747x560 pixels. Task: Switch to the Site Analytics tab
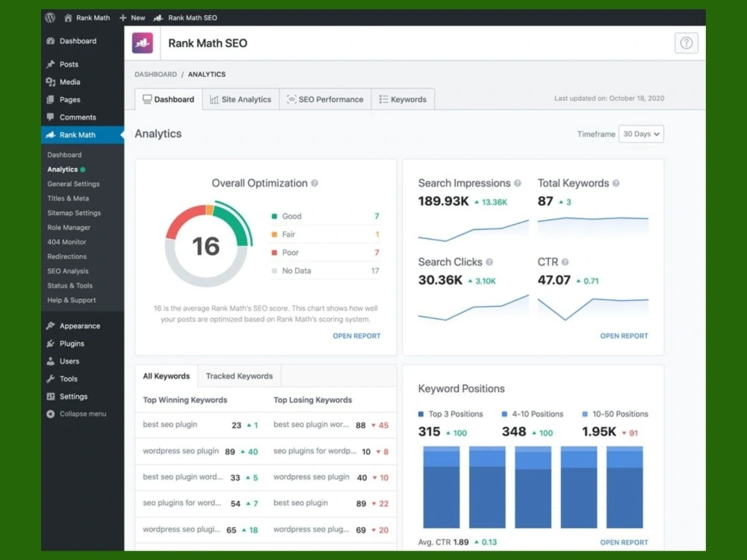coord(241,99)
